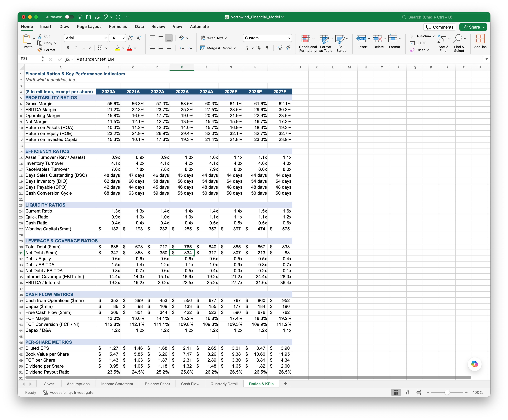Click the Undo arrow icon
The width and height of the screenshot is (508, 420).
coord(105,17)
